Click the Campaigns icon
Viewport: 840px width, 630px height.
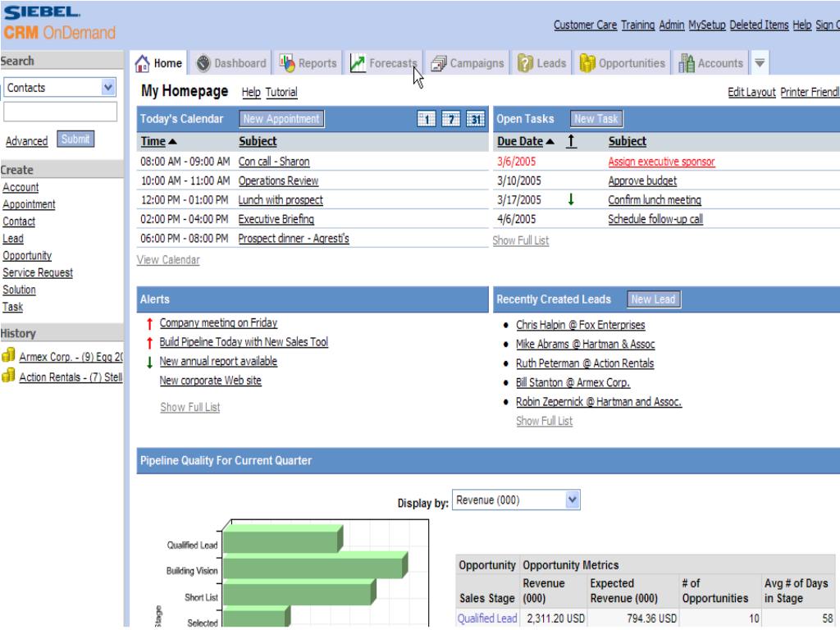point(438,64)
